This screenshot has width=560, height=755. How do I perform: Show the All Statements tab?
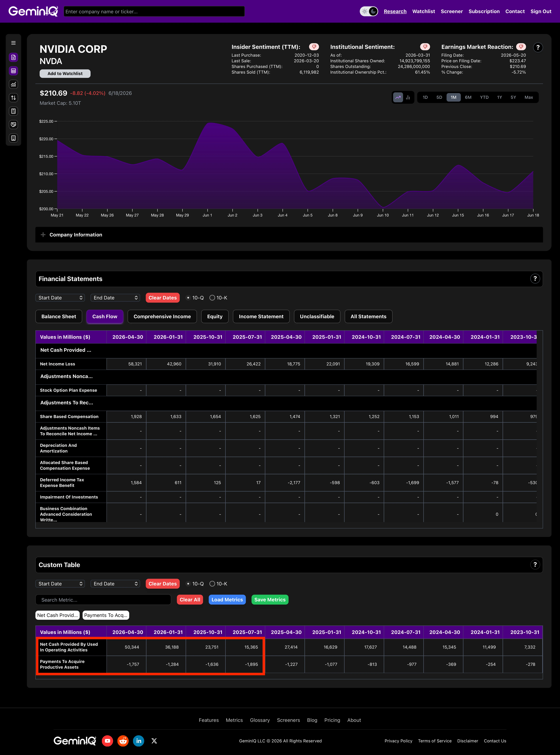click(x=368, y=316)
